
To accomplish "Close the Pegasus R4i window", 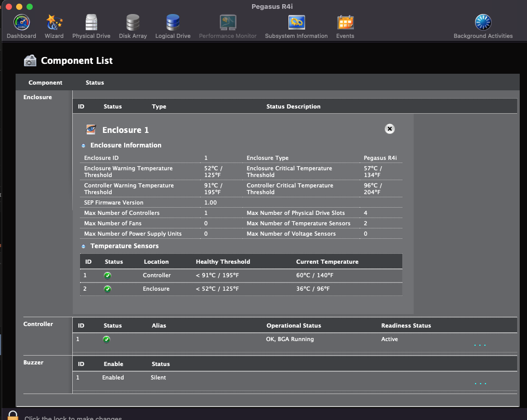I will (x=9, y=7).
